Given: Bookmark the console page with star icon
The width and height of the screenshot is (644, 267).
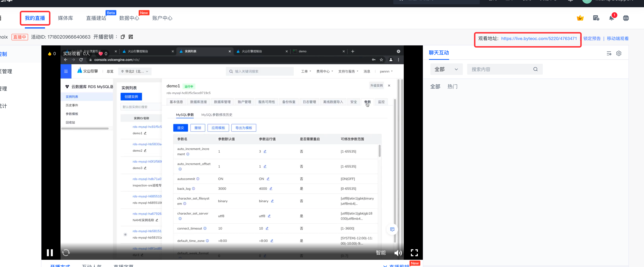Looking at the screenshot, I should tap(381, 60).
